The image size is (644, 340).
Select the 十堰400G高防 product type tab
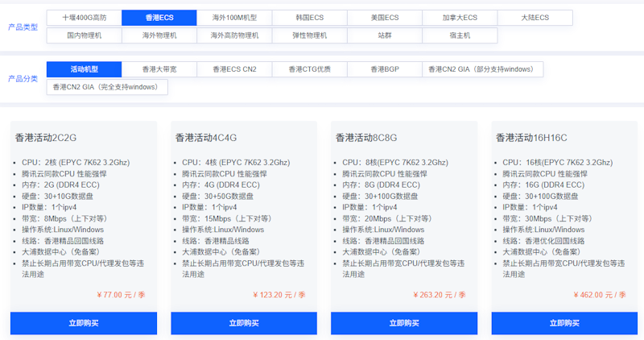tap(84, 18)
